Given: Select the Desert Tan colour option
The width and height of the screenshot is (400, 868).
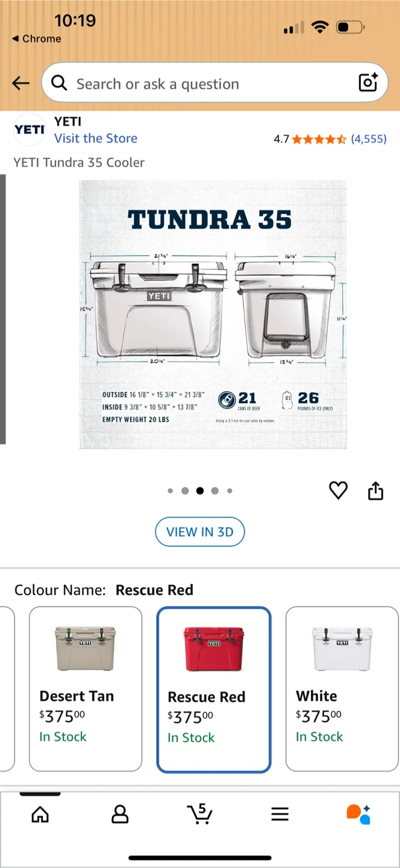Looking at the screenshot, I should pyautogui.click(x=86, y=688).
